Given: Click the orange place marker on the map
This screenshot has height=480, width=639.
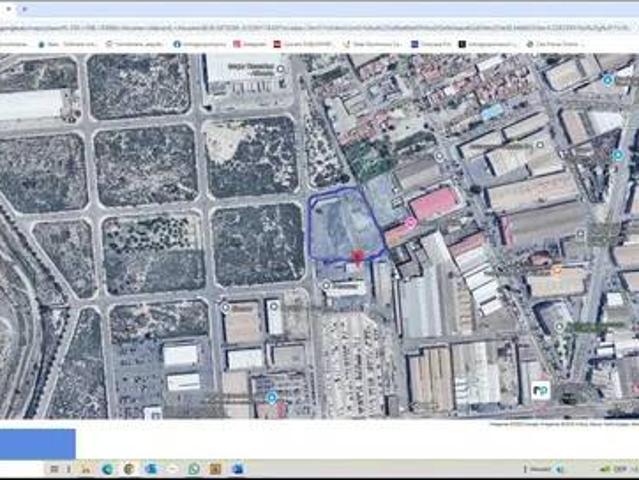Looking at the screenshot, I should (x=556, y=270).
